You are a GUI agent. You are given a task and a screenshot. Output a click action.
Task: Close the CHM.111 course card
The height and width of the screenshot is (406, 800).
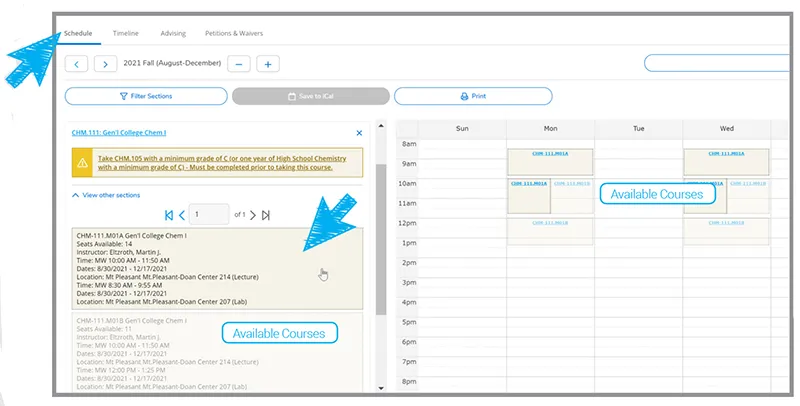(359, 132)
